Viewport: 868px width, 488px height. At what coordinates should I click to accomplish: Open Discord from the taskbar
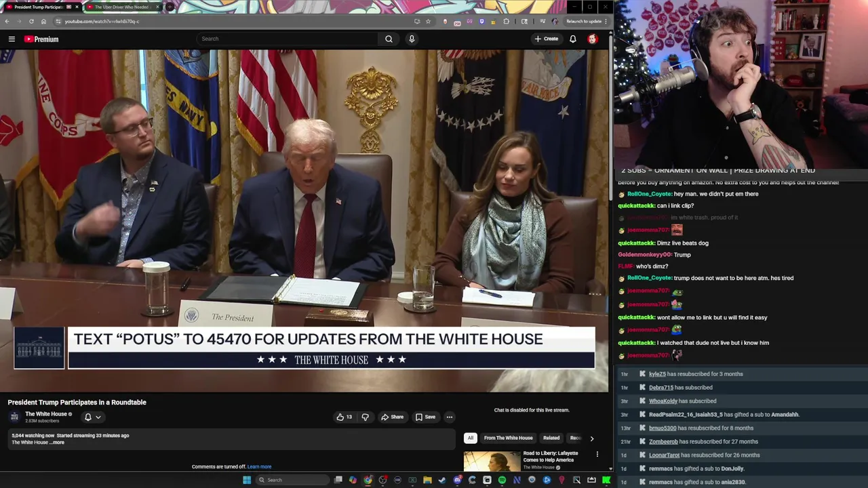458,480
